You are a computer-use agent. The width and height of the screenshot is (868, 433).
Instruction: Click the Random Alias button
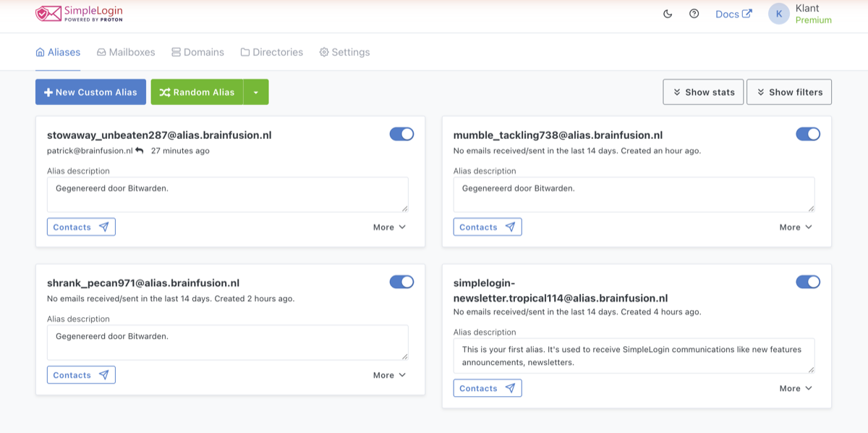click(x=197, y=92)
